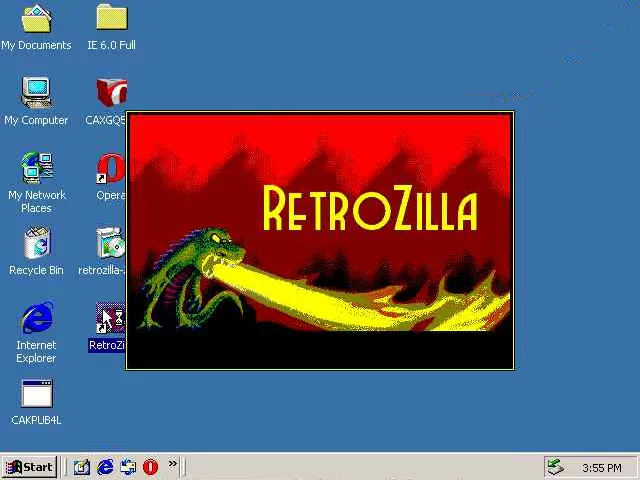Select the retrozilla installer icon
The height and width of the screenshot is (480, 640).
coord(111,243)
